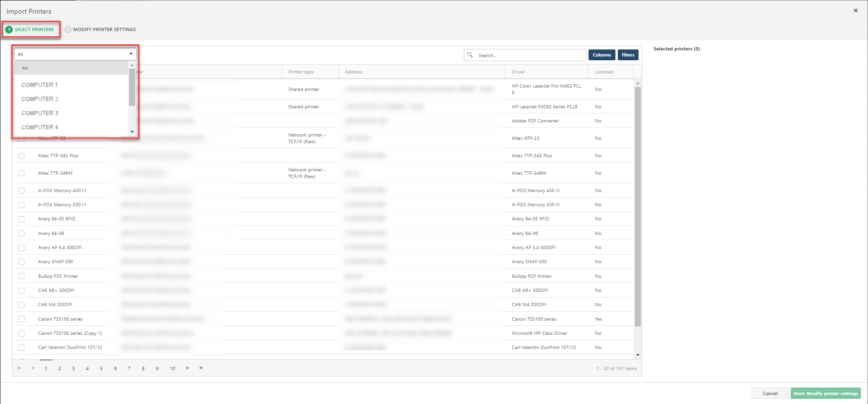Check the Altec TTP-343 Plus checkbox
The width and height of the screenshot is (868, 404).
(22, 156)
